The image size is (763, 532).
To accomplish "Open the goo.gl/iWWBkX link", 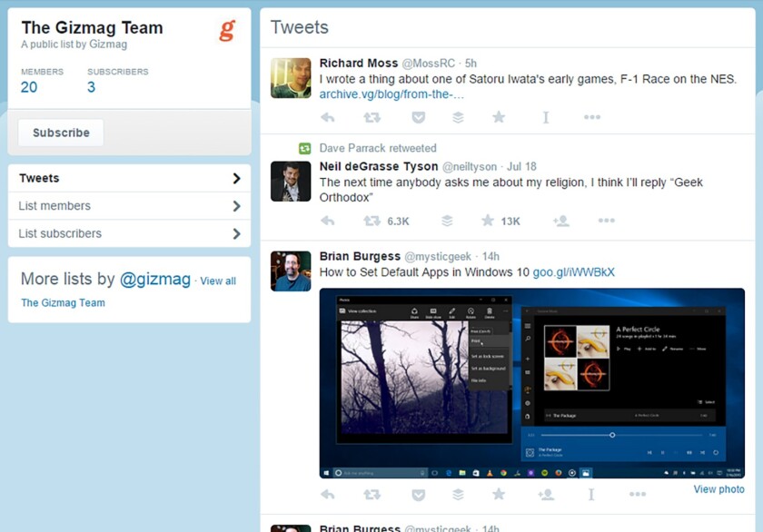I will 574,272.
